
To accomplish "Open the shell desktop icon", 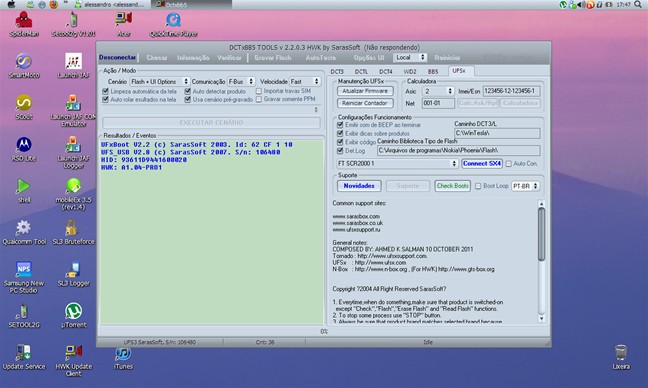I will [24, 191].
